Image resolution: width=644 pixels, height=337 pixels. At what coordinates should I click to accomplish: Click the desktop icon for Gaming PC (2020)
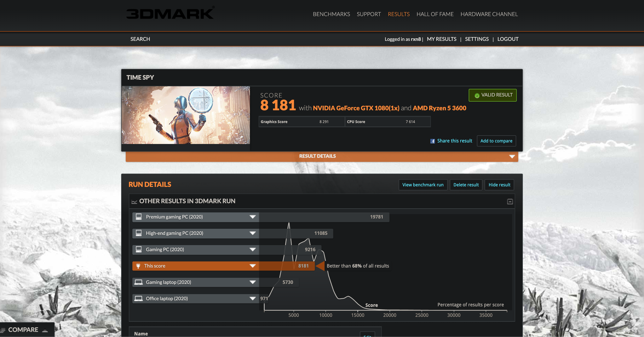(x=139, y=249)
